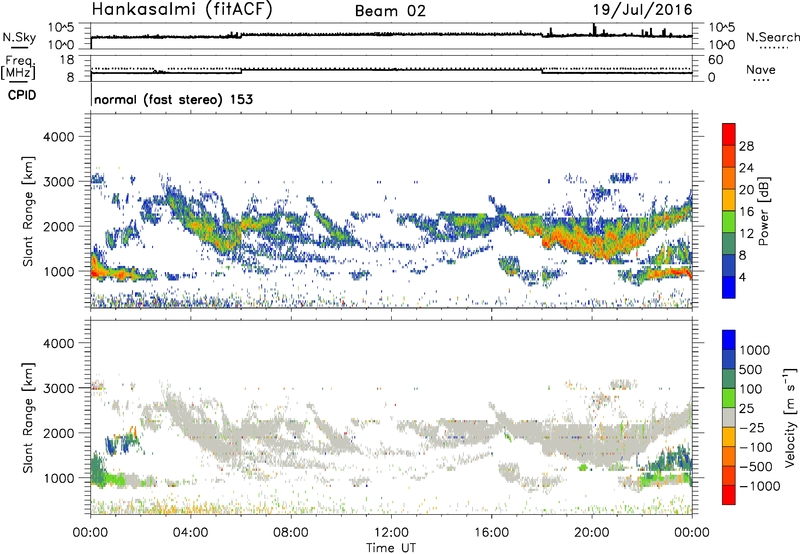Click the Freq. [MHz] axis label
This screenshot has width=800, height=554.
[18, 68]
